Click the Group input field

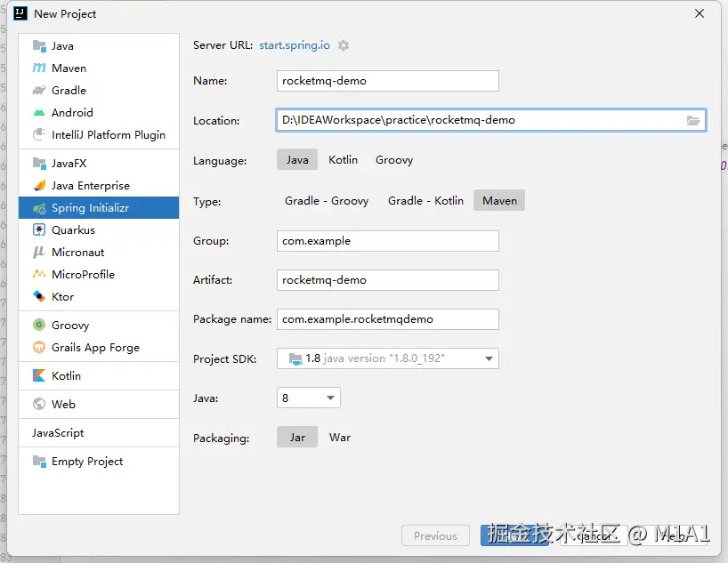pyautogui.click(x=388, y=241)
